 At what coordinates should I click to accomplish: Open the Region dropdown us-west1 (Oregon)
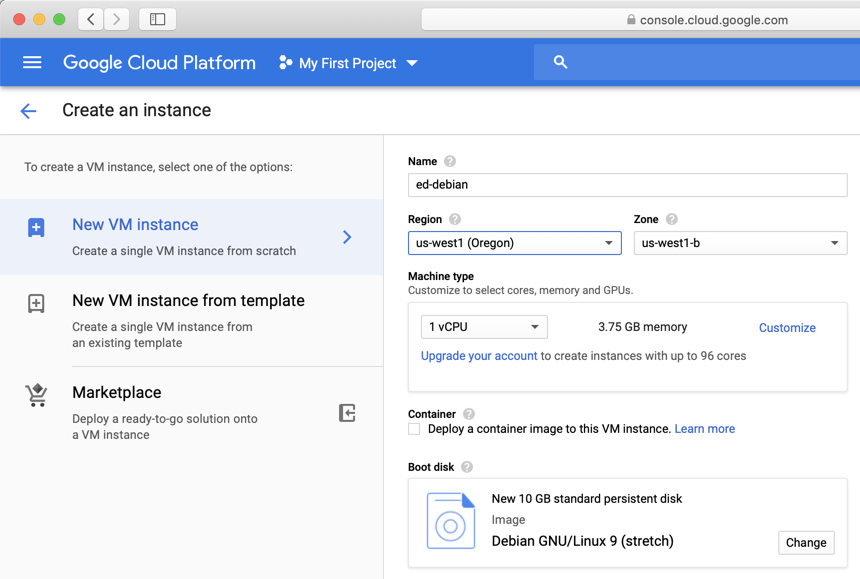(514, 243)
